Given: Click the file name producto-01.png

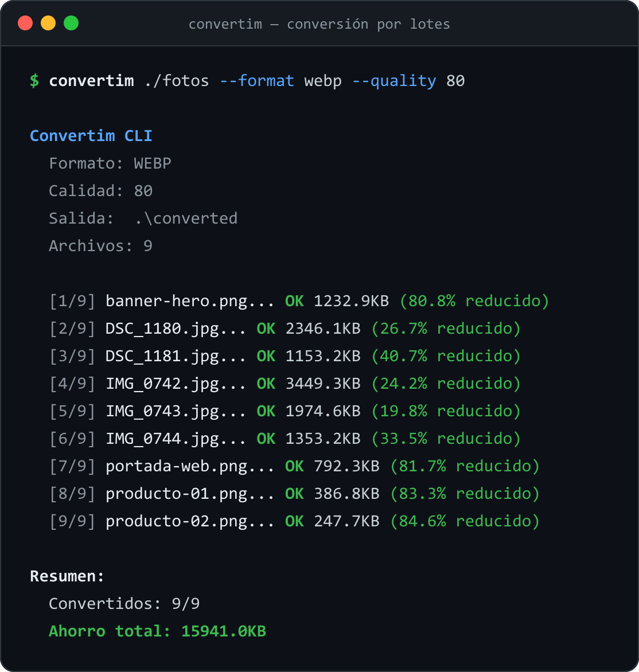Looking at the screenshot, I should (x=177, y=493).
